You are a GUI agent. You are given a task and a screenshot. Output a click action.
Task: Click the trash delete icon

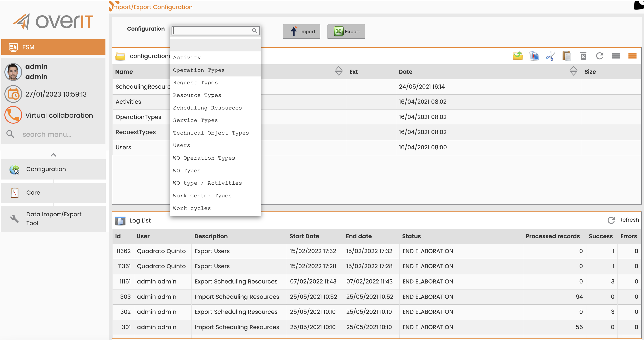[x=583, y=56]
